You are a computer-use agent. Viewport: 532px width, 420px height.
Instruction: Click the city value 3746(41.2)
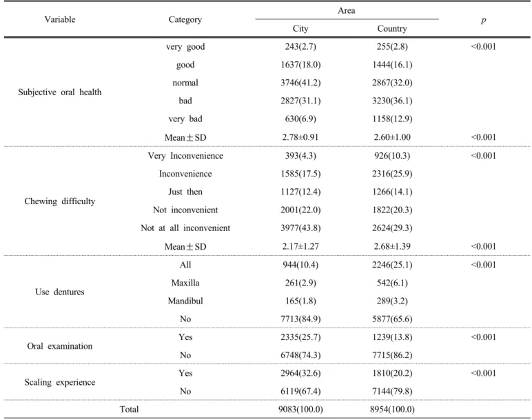point(300,83)
